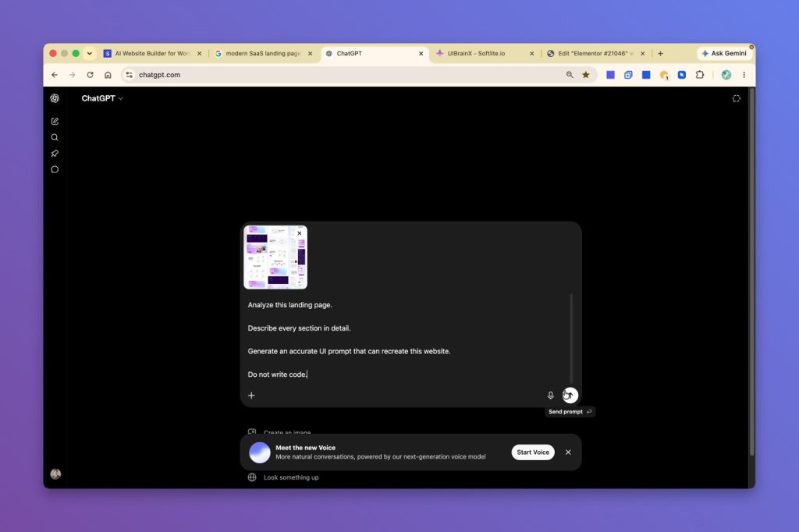
Task: Click the zoom magnifier icon in the address bar
Action: point(570,75)
